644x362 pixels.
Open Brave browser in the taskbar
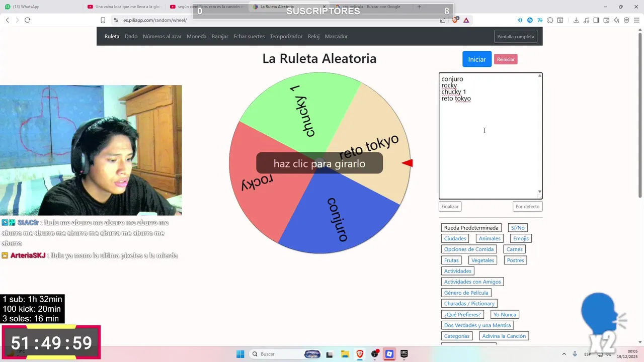[x=360, y=354]
